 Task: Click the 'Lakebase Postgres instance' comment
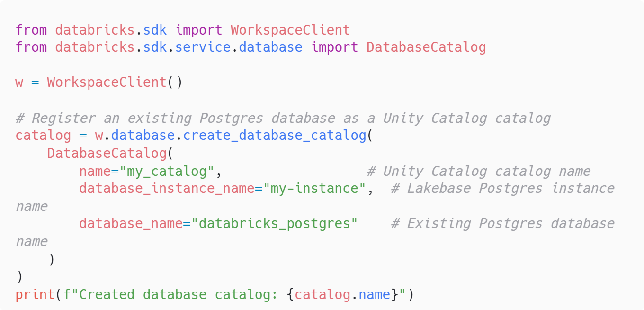point(502,189)
